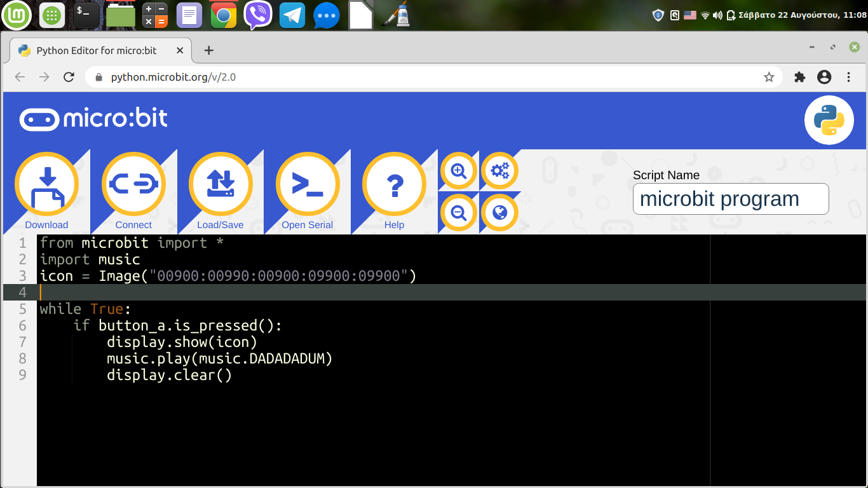868x488 pixels.
Task: Open editor settings via cogs icon
Action: pyautogui.click(x=499, y=170)
